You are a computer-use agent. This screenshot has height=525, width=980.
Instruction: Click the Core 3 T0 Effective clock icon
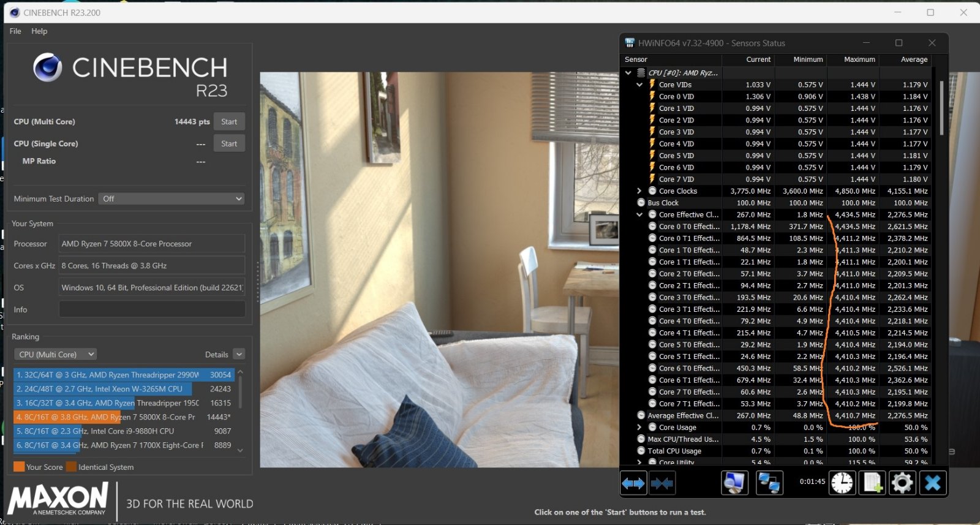pos(652,297)
